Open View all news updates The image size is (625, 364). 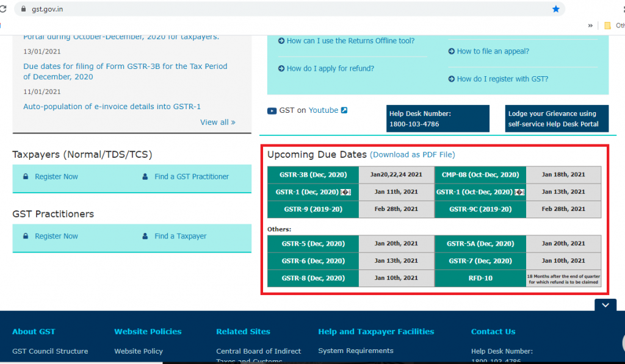[x=217, y=123]
